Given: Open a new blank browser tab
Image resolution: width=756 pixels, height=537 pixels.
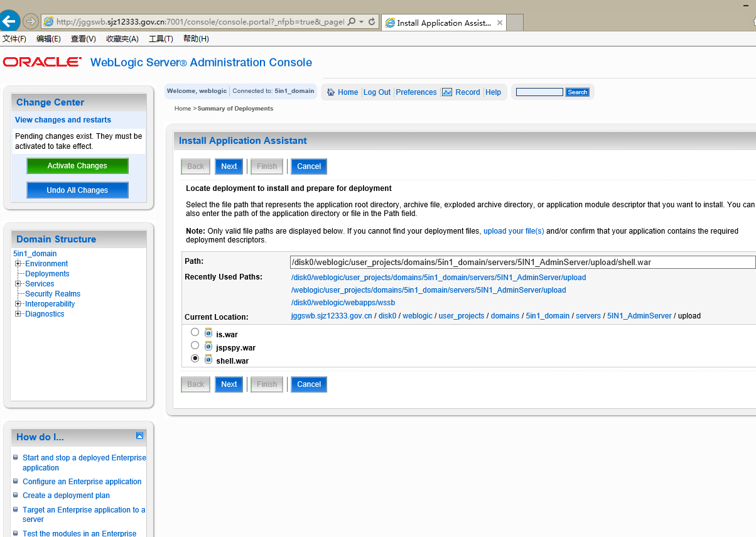Looking at the screenshot, I should pos(515,23).
